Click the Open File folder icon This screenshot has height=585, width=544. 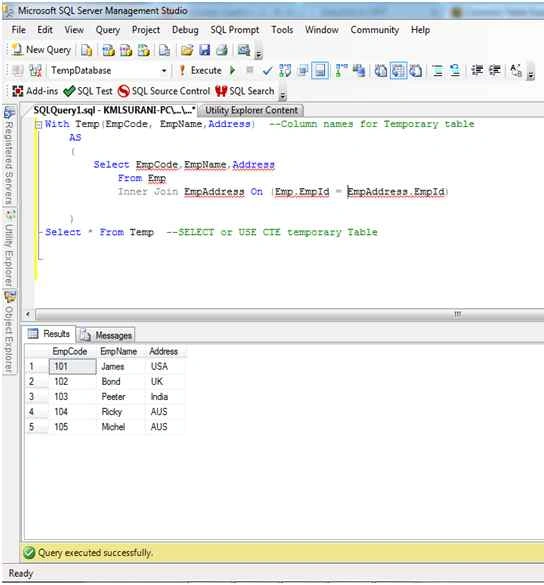tap(187, 50)
